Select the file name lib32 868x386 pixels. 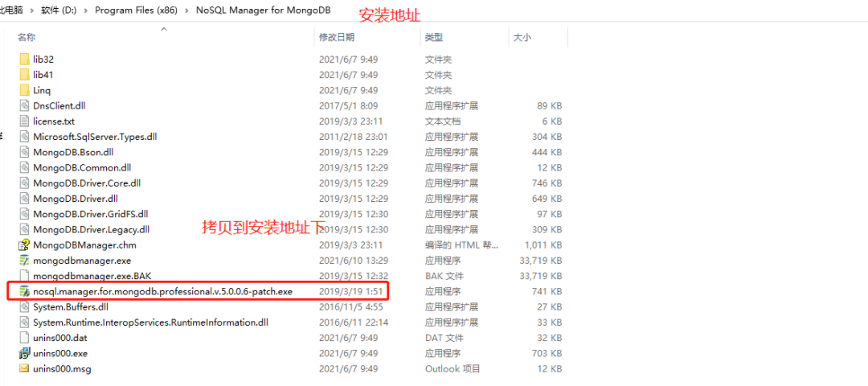[x=43, y=59]
